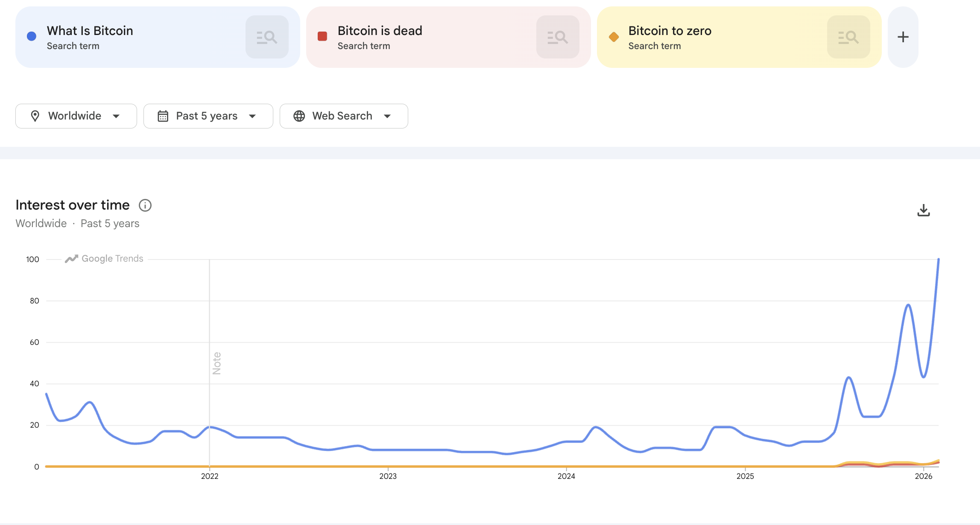Add a new comparison term with the plus button
The height and width of the screenshot is (525, 980).
point(903,37)
